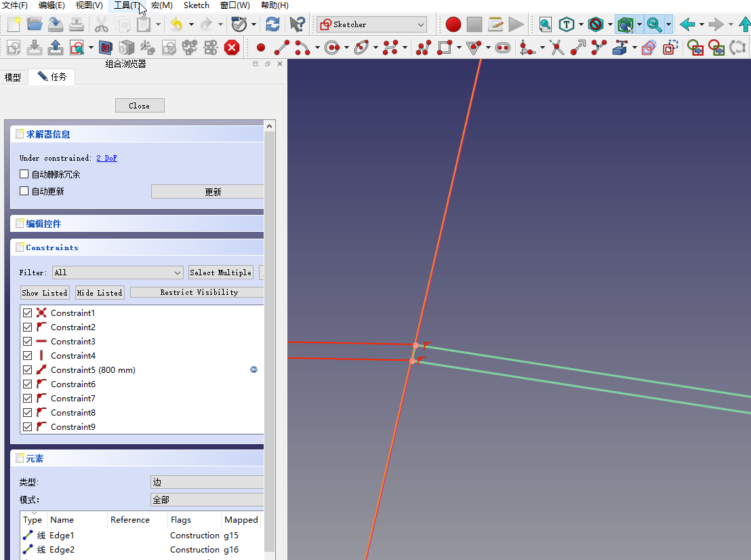Select the Trim edge tool
751x560 pixels.
(557, 47)
